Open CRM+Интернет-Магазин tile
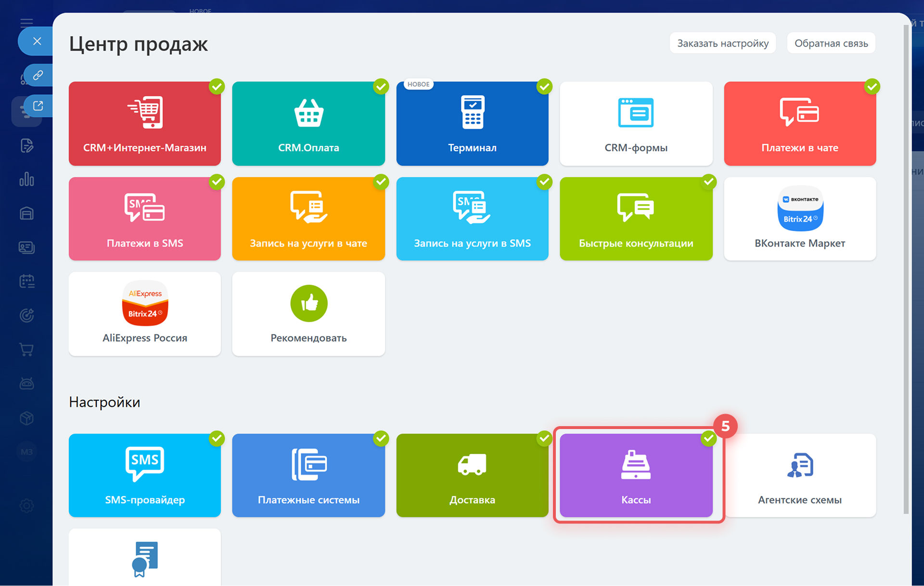 pyautogui.click(x=145, y=123)
